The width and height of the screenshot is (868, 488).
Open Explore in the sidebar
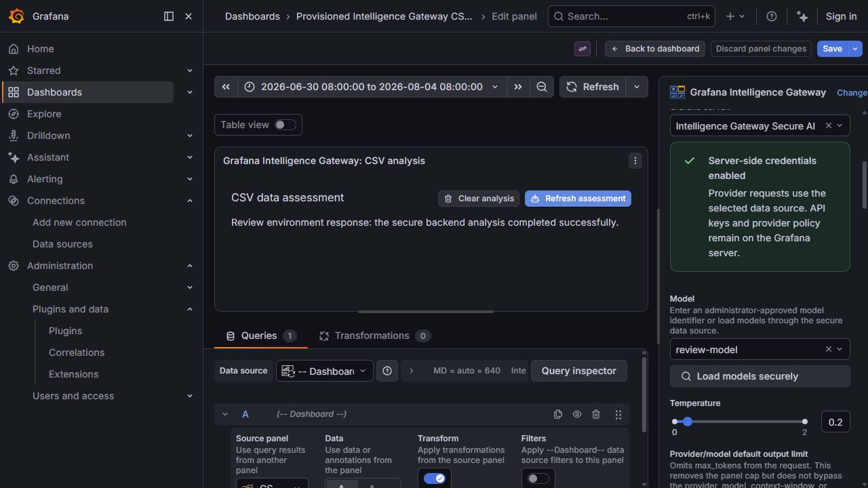[44, 114]
